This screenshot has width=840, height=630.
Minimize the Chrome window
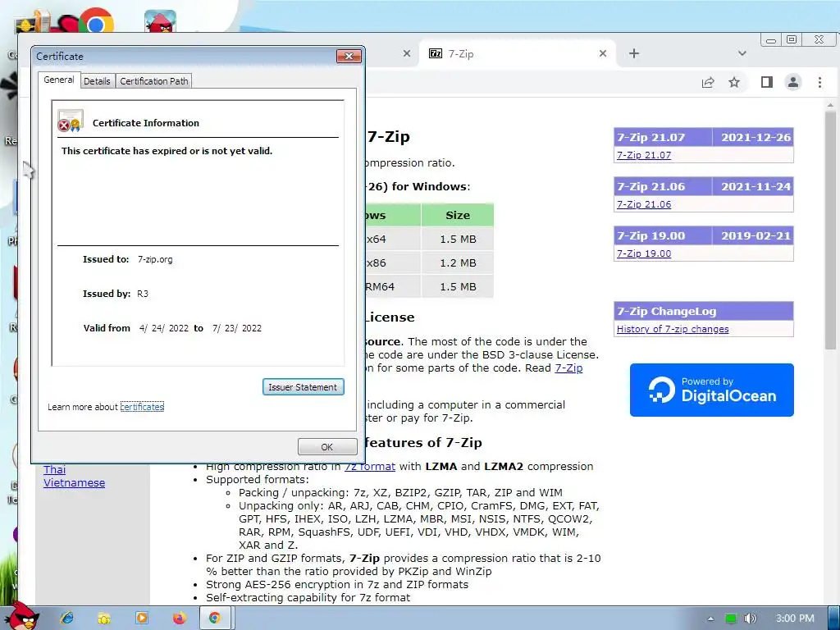tap(771, 40)
